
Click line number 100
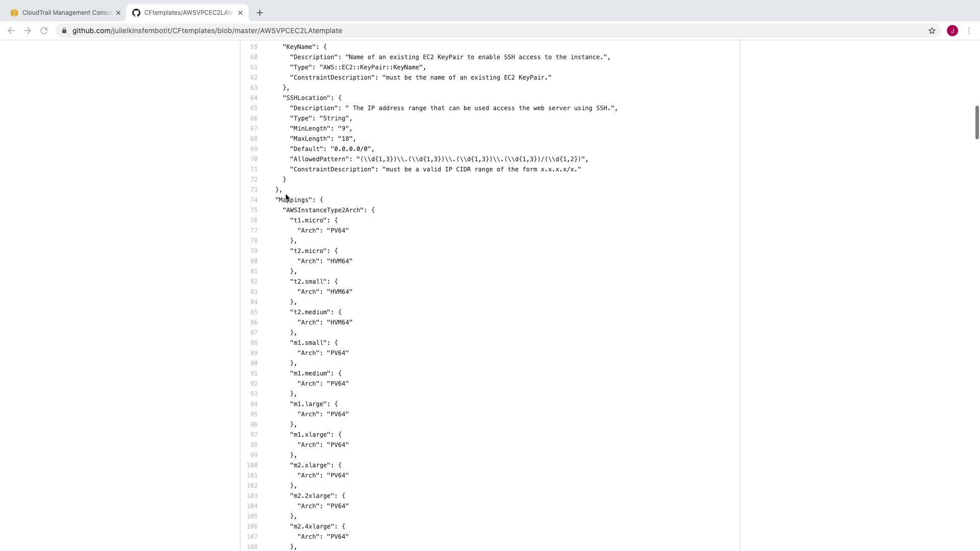(252, 465)
